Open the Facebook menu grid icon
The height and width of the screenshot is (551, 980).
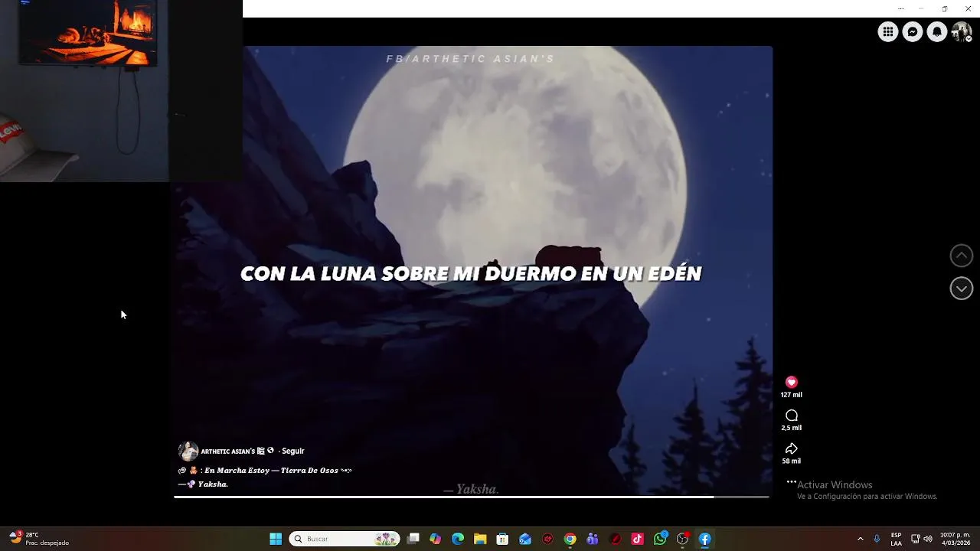[887, 31]
